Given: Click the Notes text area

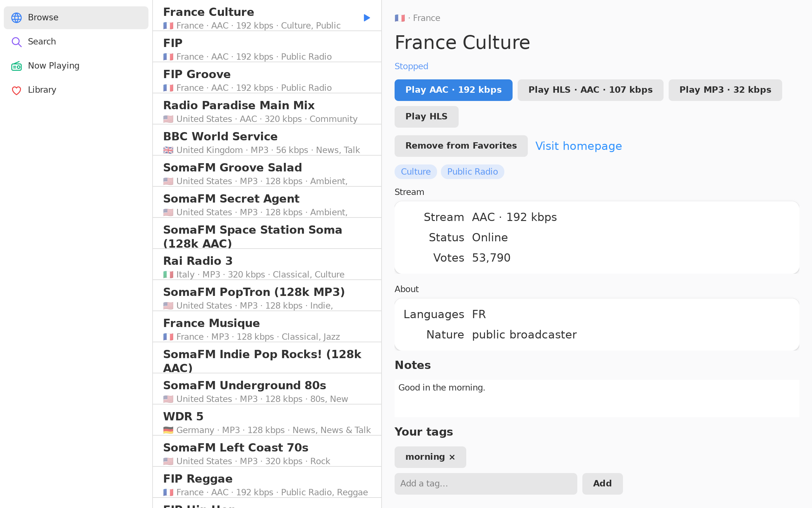Looking at the screenshot, I should 597,398.
